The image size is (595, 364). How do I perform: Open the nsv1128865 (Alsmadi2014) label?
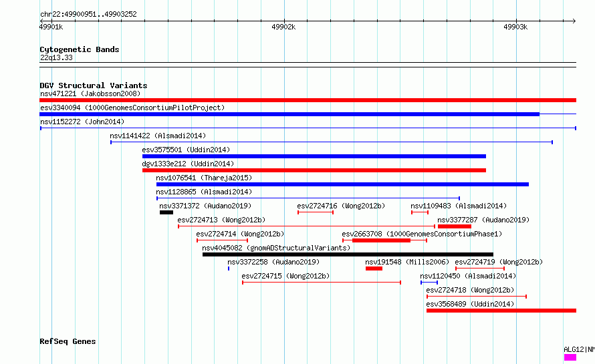204,192
